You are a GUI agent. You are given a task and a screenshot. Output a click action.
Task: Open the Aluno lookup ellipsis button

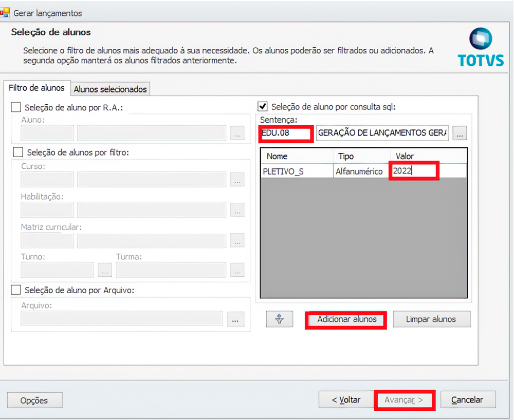point(237,133)
